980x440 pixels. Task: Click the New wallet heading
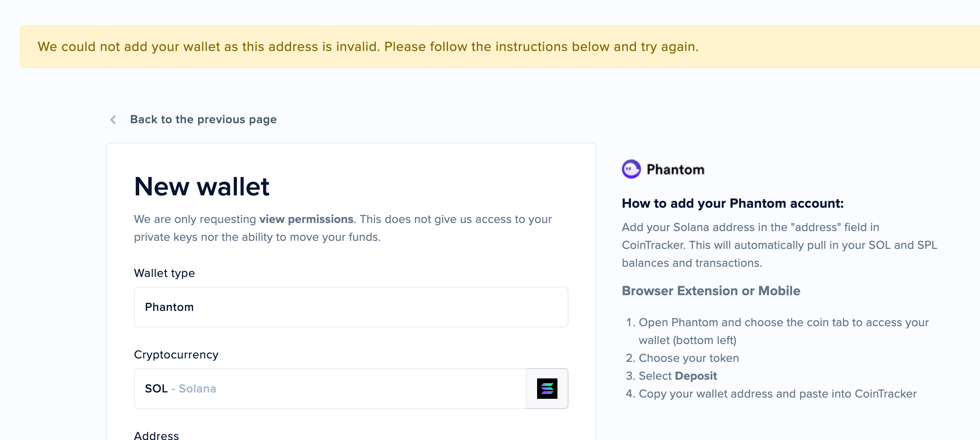[x=202, y=186]
